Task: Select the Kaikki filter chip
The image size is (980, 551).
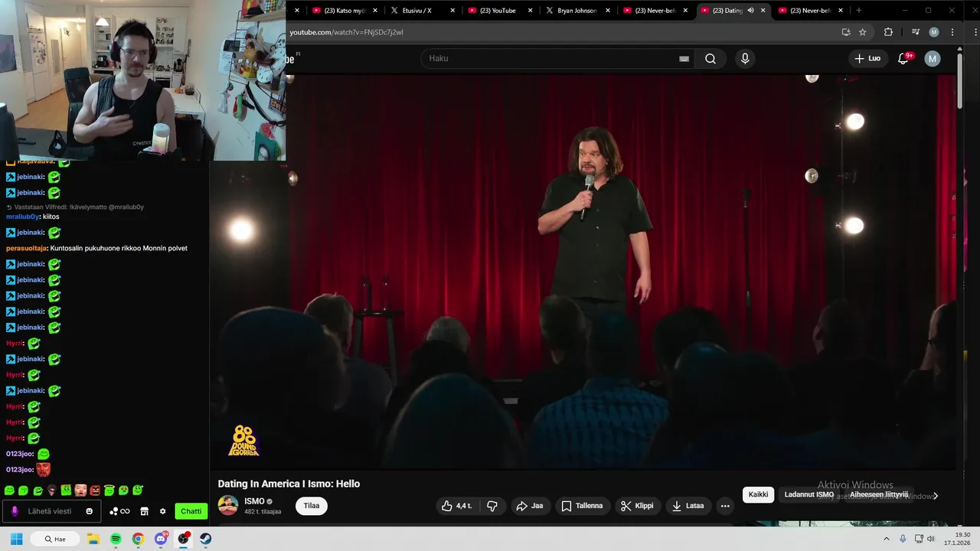Action: [758, 494]
